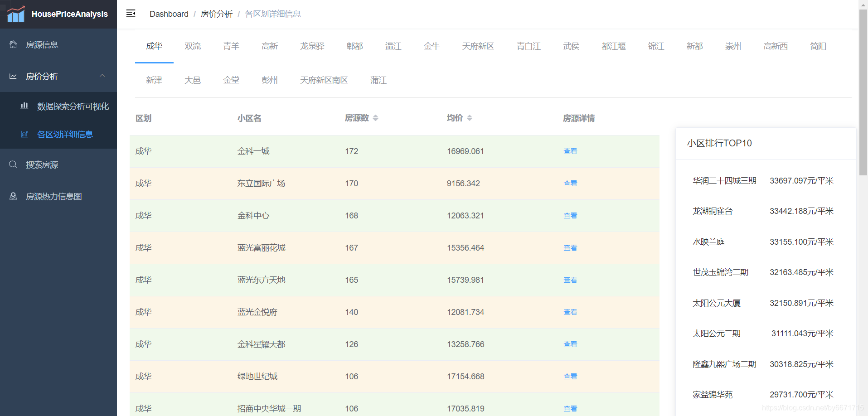Click the chart icon beside 各区划详细信息
The image size is (868, 416).
[x=24, y=134]
